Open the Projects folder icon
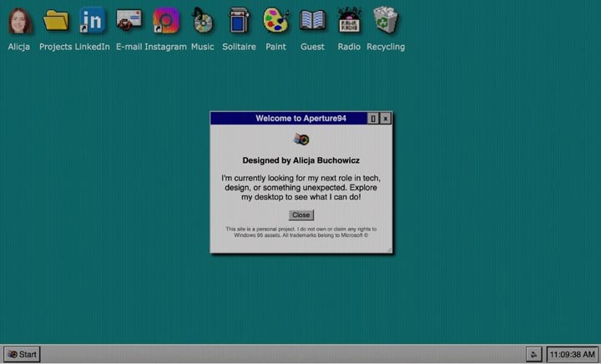The height and width of the screenshot is (364, 601). (56, 21)
